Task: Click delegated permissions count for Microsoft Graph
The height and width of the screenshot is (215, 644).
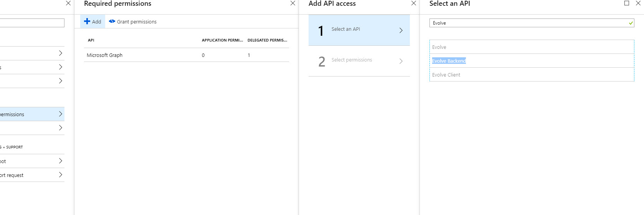Action: 249,55
